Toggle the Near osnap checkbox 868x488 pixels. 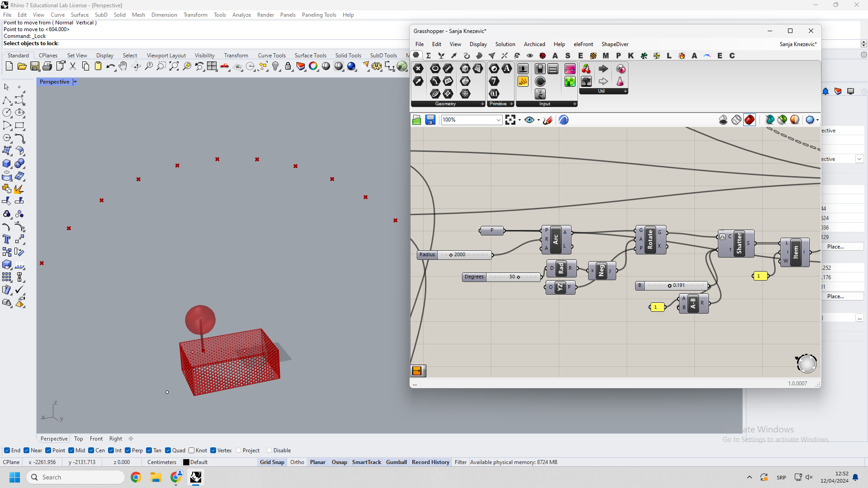pos(26,450)
